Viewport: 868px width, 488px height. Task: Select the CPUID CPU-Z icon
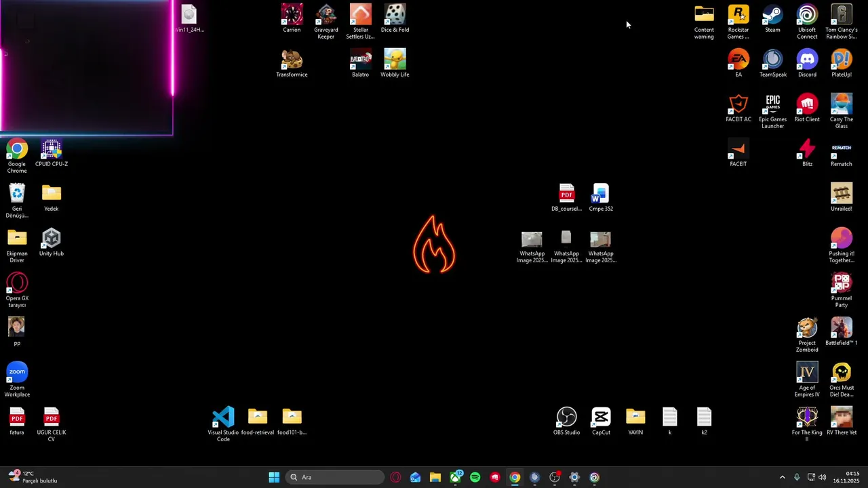[x=52, y=152]
